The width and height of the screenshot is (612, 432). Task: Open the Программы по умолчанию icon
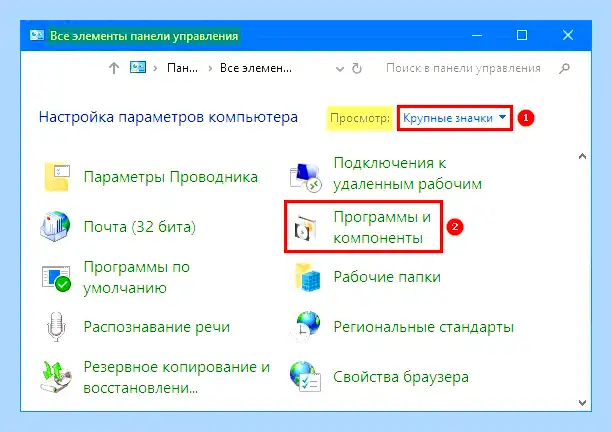(56, 277)
